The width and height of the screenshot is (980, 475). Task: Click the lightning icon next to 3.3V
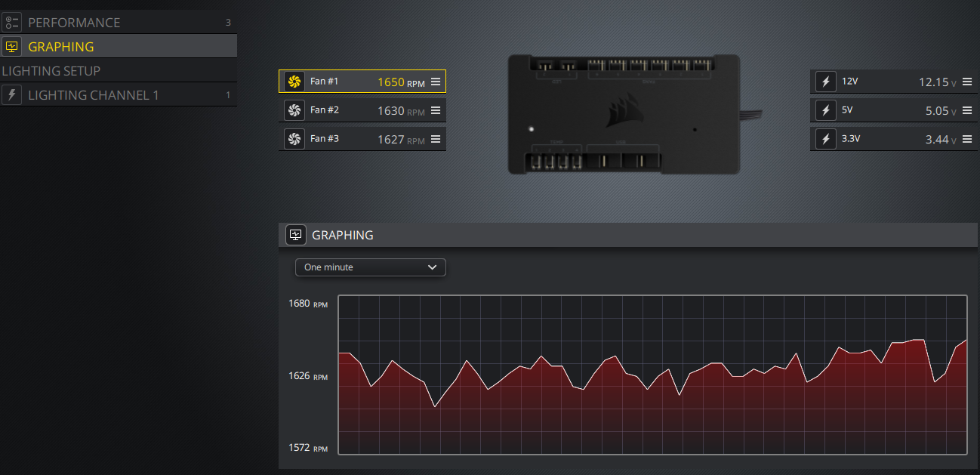(825, 138)
